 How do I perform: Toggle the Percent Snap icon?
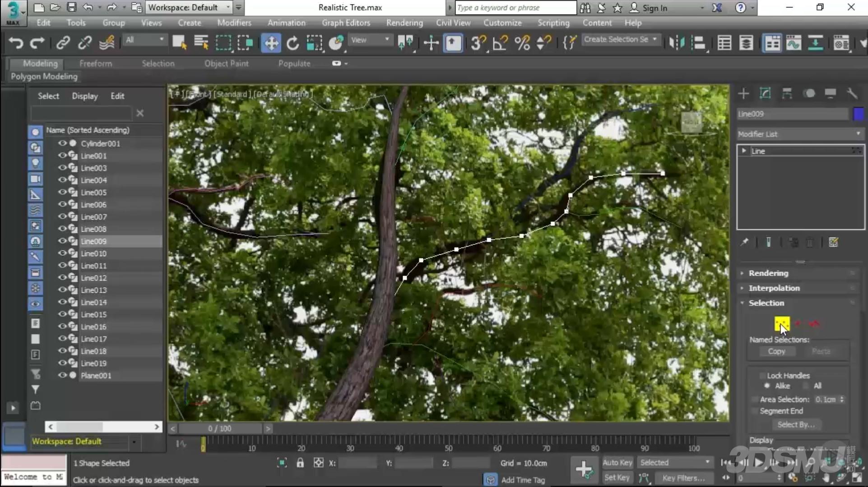click(522, 43)
